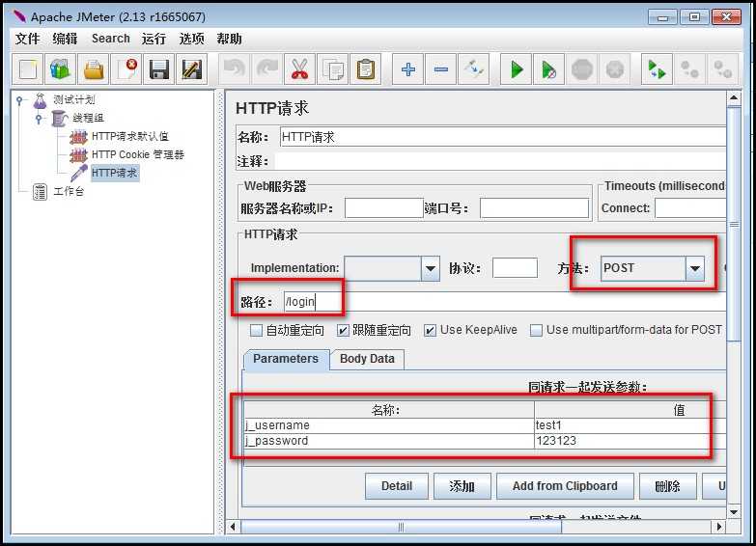
Task: Click Remote shutdown all icon
Action: coord(722,69)
